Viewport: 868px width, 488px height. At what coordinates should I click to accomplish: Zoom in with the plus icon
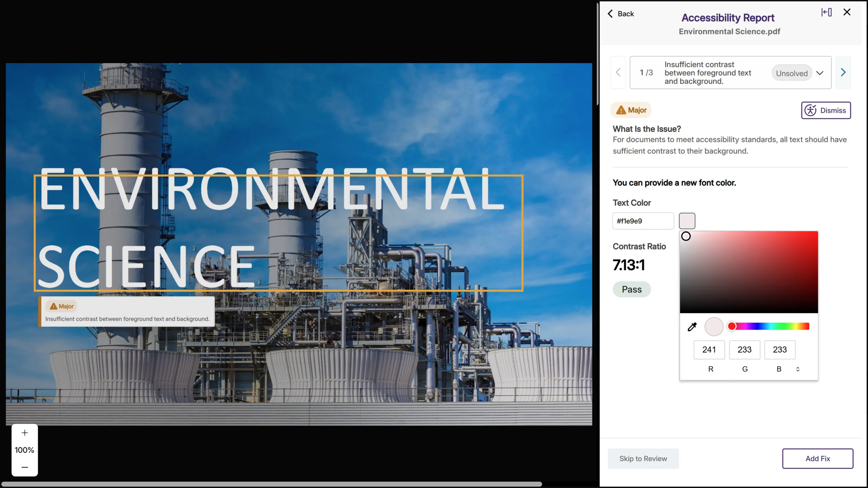click(x=24, y=433)
